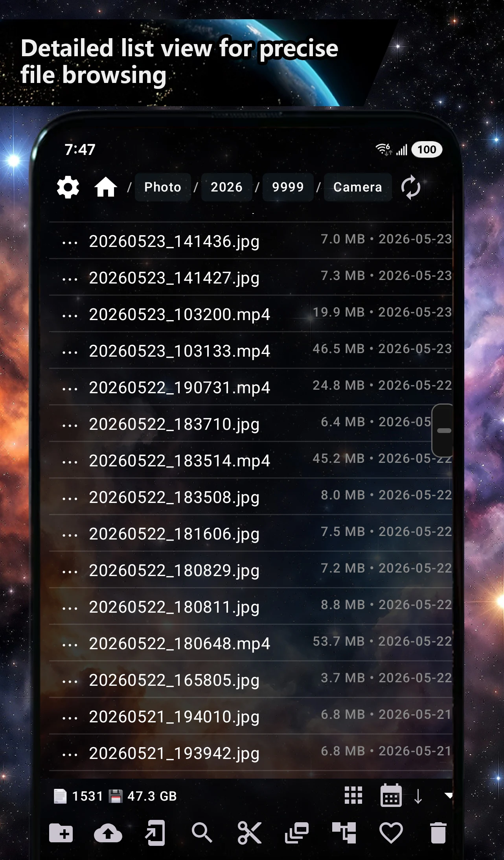Select the Camera breadcrumb
The image size is (504, 860).
click(x=358, y=187)
